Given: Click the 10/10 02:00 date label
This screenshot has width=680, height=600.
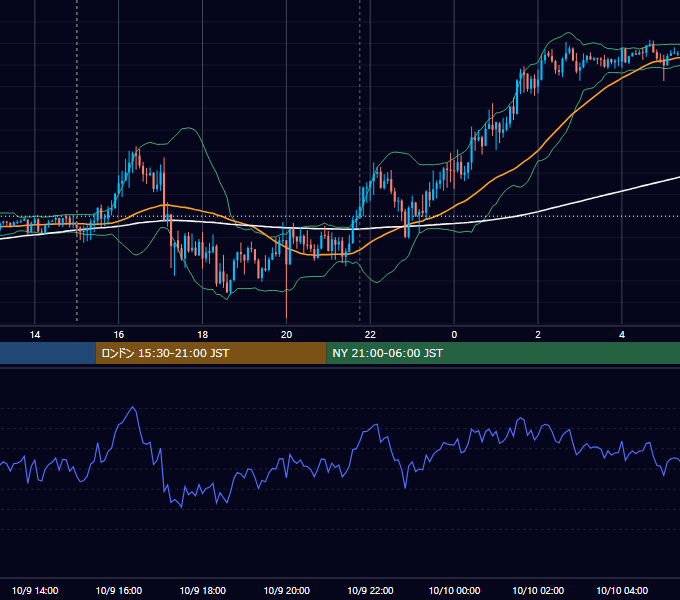Looking at the screenshot, I should pos(538,590).
